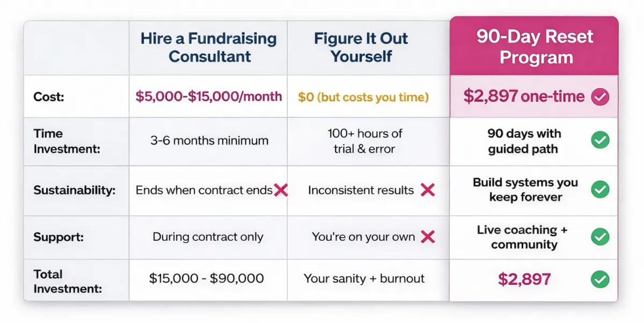Screen dimensions: 644x323
Task: Click the Your sanity + burnout cell
Action: pos(364,278)
